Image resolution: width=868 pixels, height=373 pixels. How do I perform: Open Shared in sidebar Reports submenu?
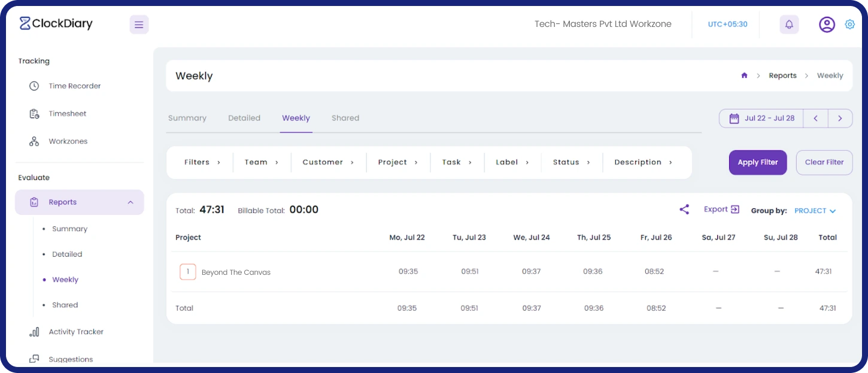tap(65, 305)
